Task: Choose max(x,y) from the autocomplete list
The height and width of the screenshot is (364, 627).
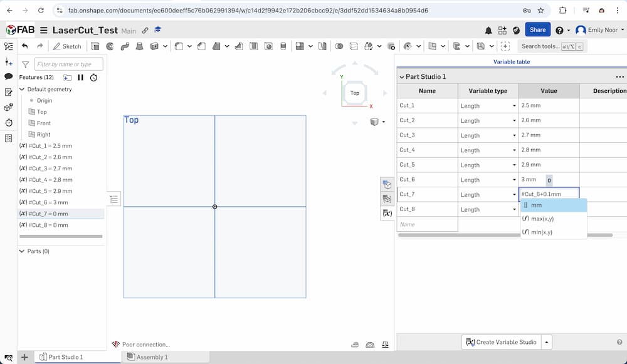Action: click(554, 219)
